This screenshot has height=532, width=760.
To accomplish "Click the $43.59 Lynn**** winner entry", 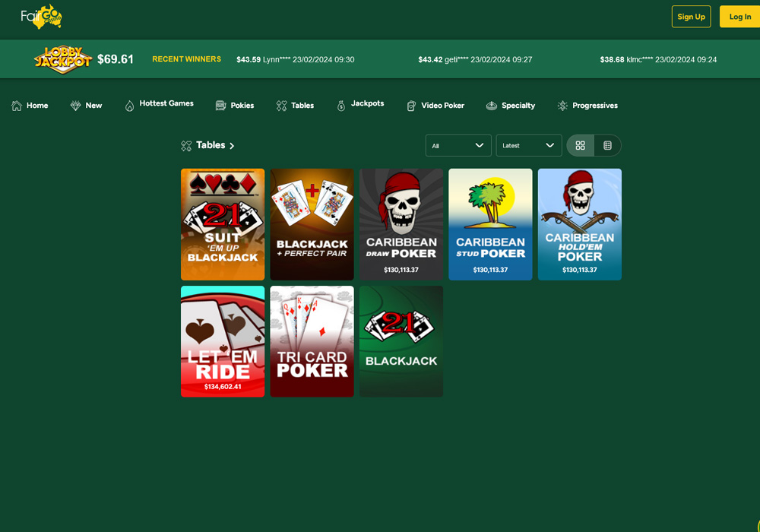I will pos(295,59).
